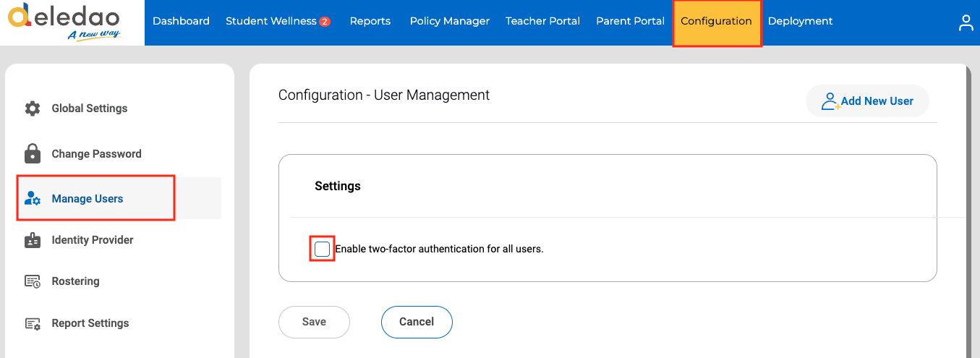Click the Rostering list icon
The image size is (980, 358).
pyautogui.click(x=33, y=281)
